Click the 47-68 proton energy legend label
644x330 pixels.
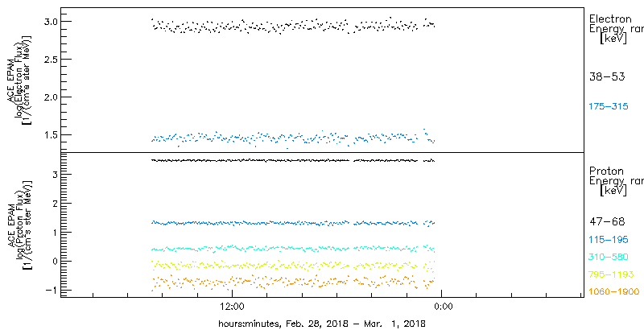click(x=607, y=222)
